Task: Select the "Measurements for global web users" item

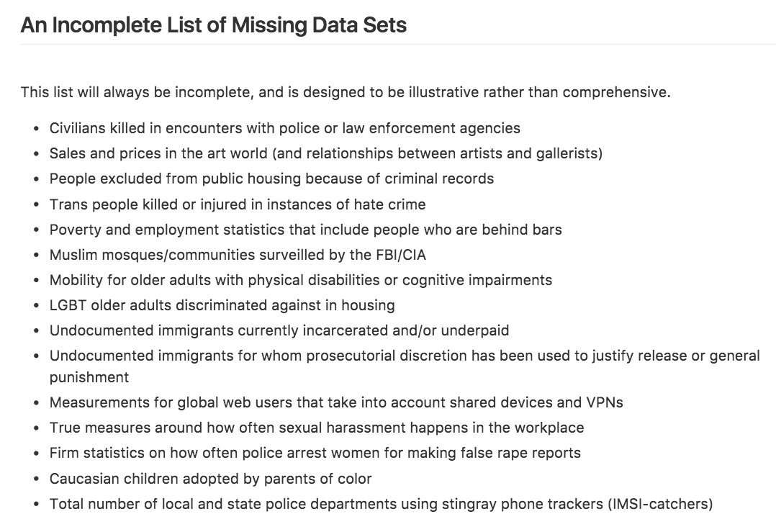Action: pos(336,402)
